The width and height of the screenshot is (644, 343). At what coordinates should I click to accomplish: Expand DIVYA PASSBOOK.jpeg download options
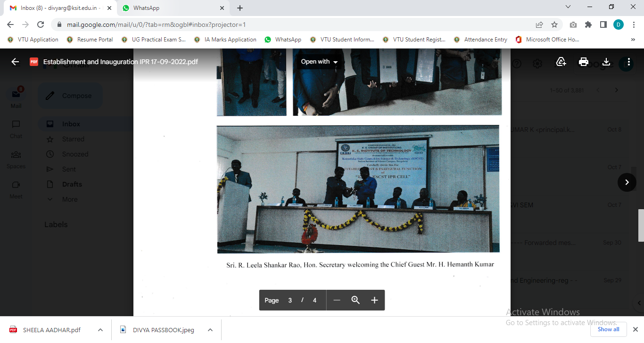click(210, 330)
